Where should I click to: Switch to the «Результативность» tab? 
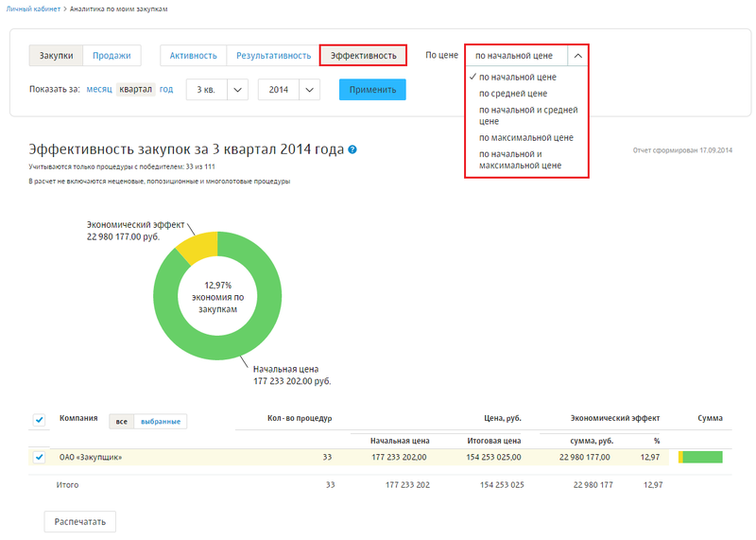(x=273, y=56)
